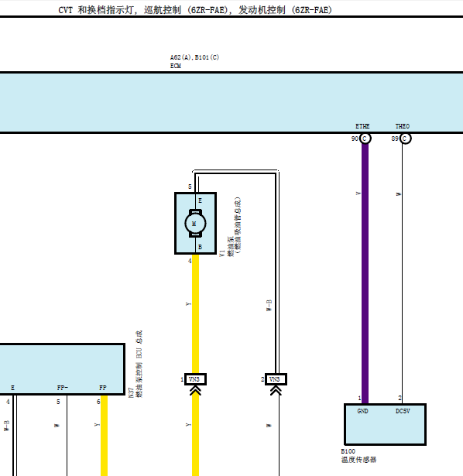Click the 'ECM' label above blue bar
463x476 pixels.
pyautogui.click(x=176, y=66)
